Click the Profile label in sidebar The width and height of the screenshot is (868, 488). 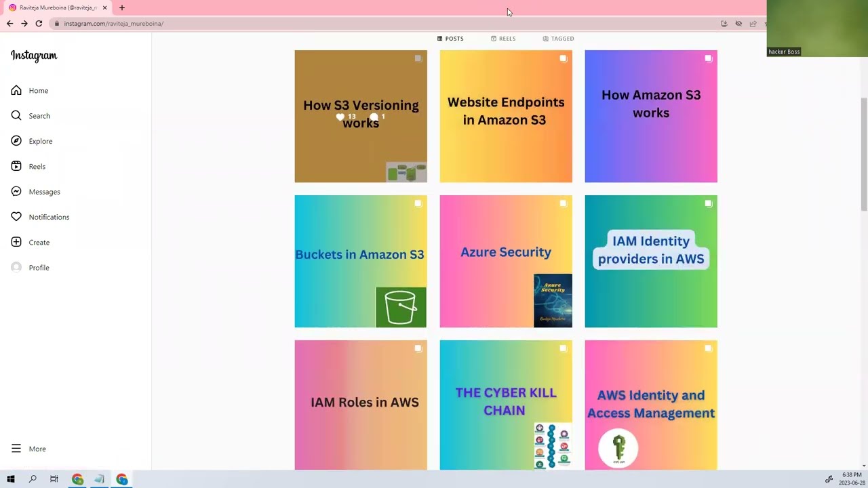point(39,268)
